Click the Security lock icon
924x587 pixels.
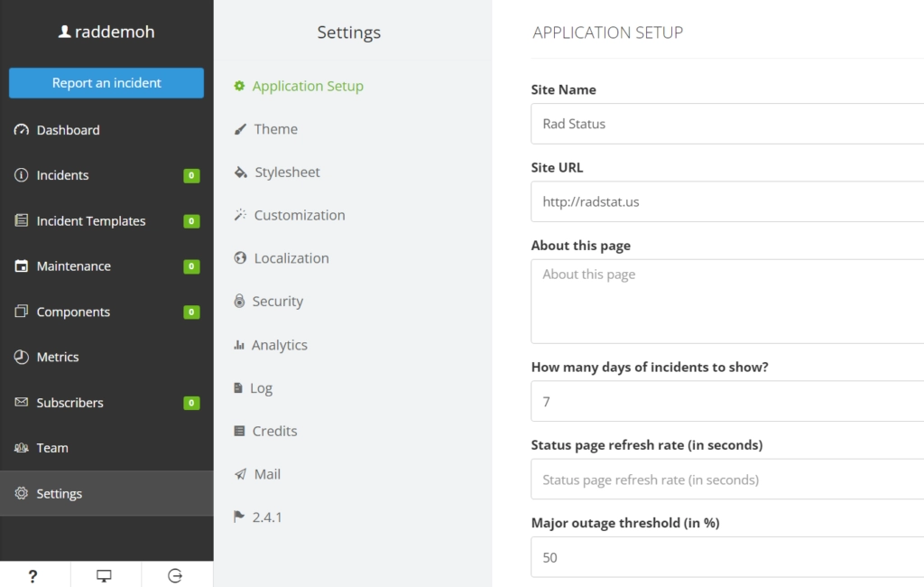point(239,302)
